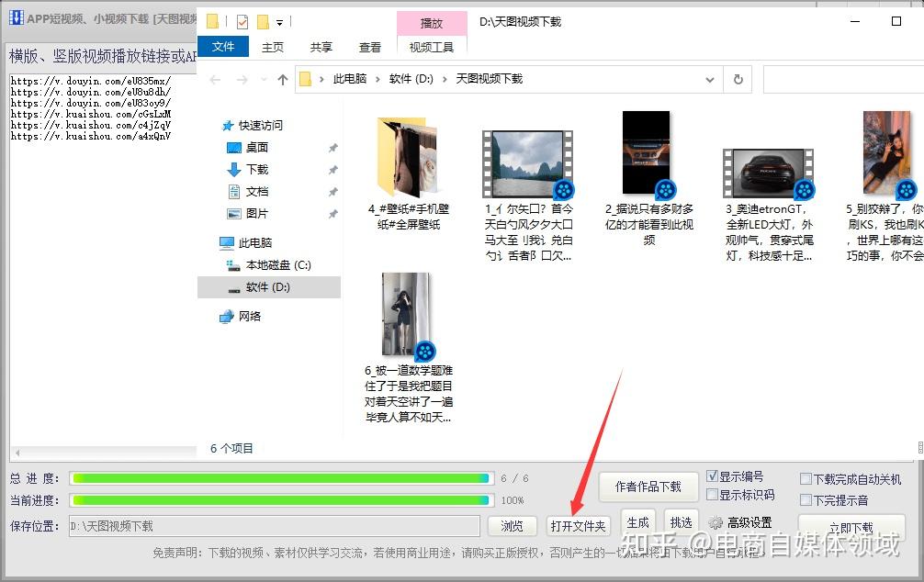The height and width of the screenshot is (582, 924).
Task: Click the 6_被一道数学题难住了 file name
Action: (x=409, y=394)
